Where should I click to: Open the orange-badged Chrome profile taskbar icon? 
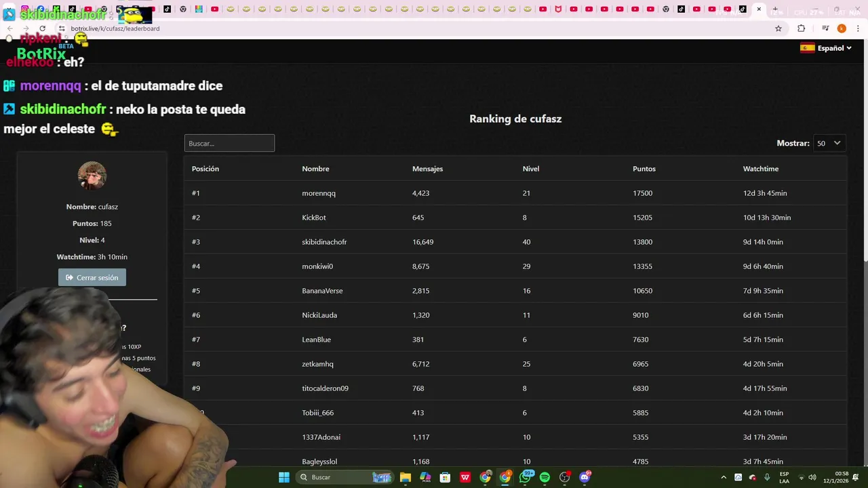(505, 477)
